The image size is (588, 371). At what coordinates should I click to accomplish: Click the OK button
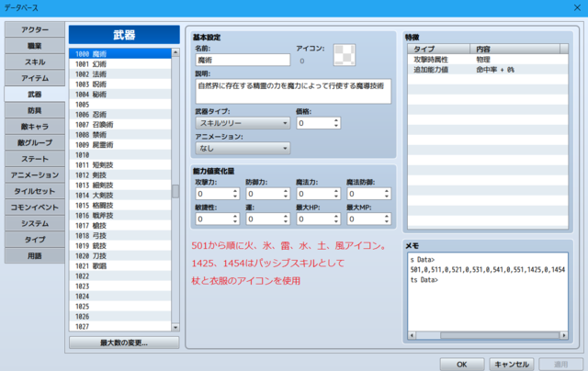coord(462,364)
